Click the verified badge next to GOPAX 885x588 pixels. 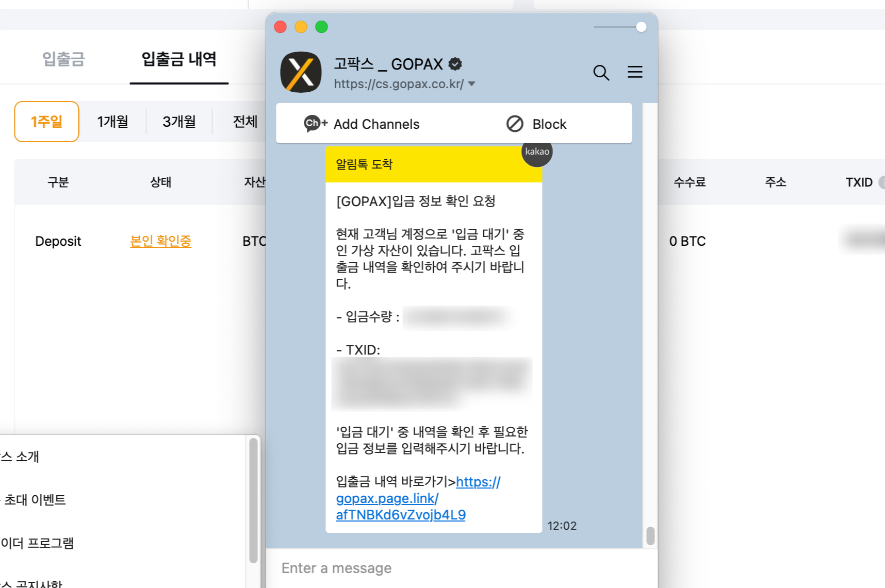coord(455,64)
